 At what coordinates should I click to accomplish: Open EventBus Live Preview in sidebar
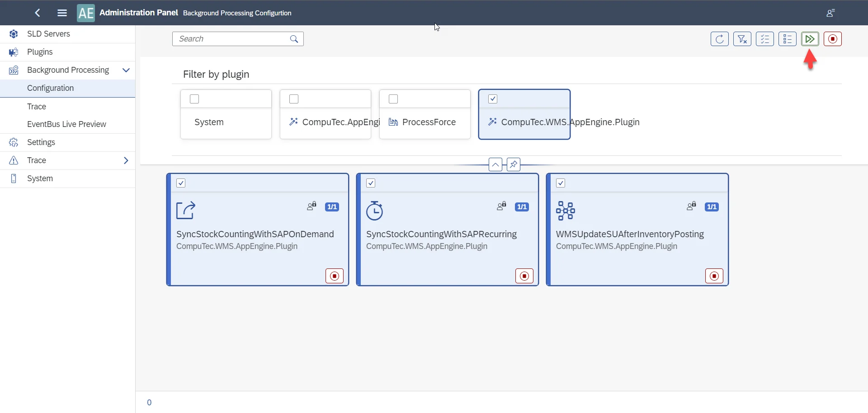click(66, 124)
